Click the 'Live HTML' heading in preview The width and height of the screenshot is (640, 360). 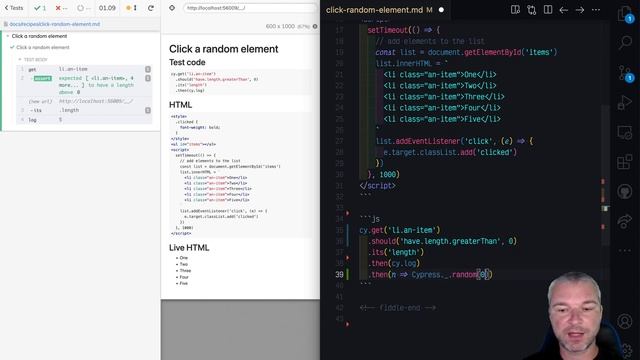point(189,248)
